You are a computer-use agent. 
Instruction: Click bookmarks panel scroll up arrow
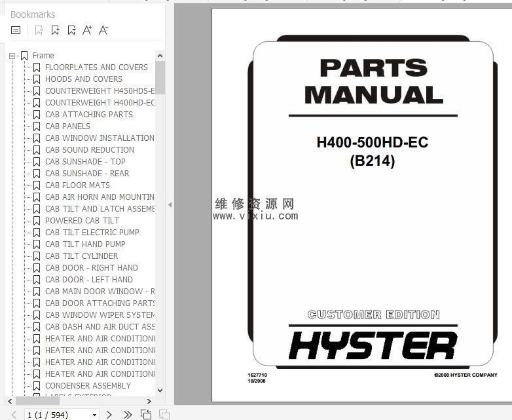(x=160, y=56)
